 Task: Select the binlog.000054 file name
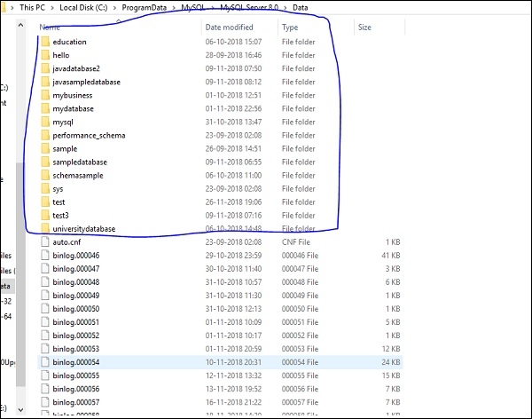coord(76,362)
